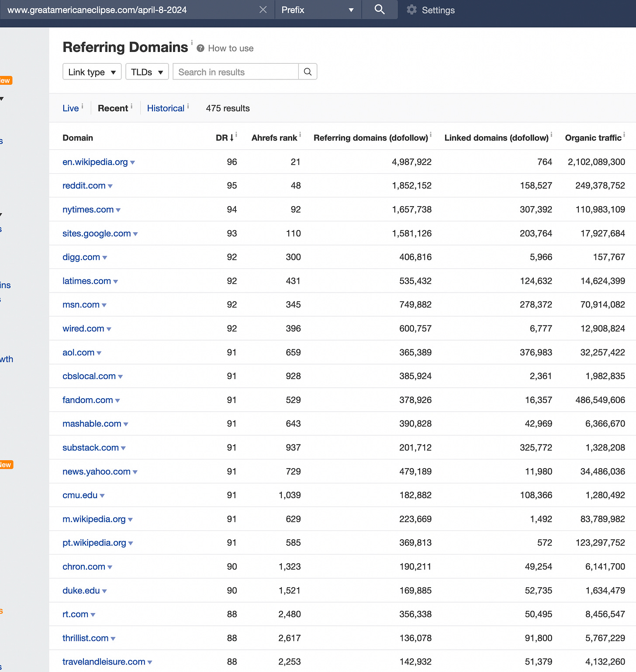Sort by Linked domains (dofollow) header

pos(496,138)
